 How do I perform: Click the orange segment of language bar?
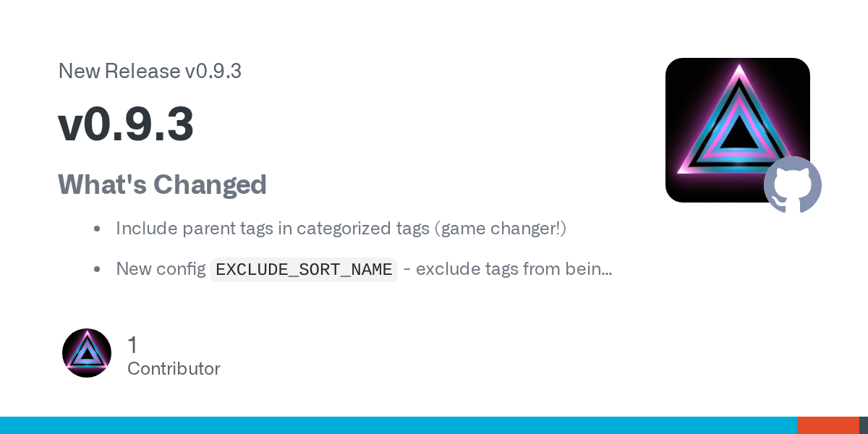click(x=827, y=425)
